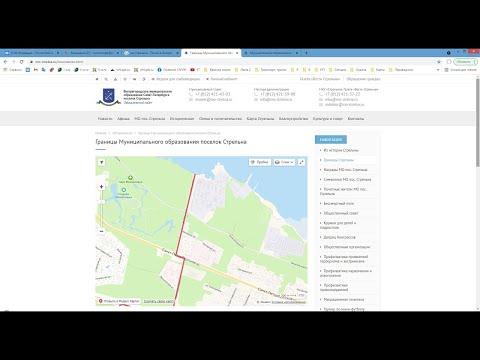The height and width of the screenshot is (360, 480).
Task: Open Кружки для детей и подростков link
Action: (x=338, y=225)
